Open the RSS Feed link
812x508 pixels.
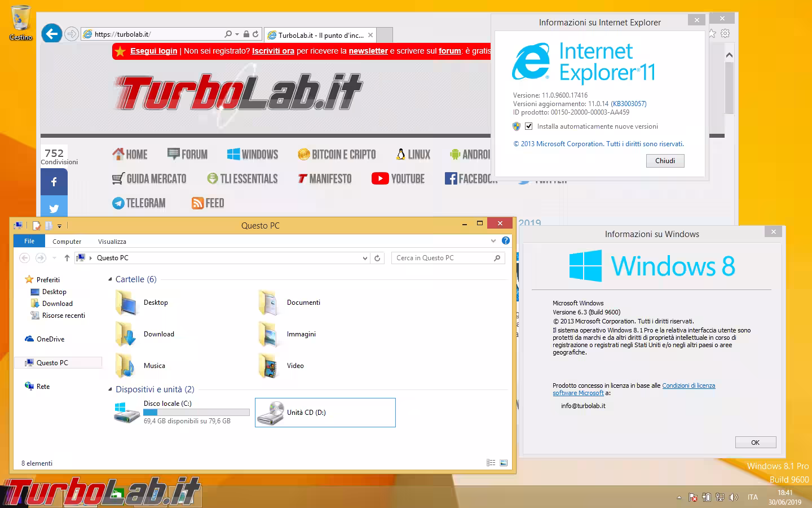(x=208, y=203)
